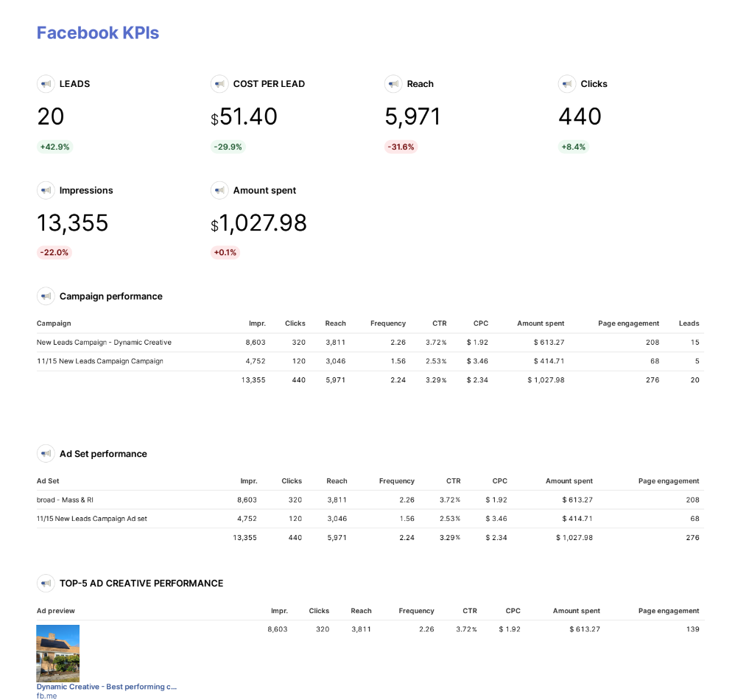This screenshot has width=735, height=700.
Task: Click the +42.9% leads change badge
Action: (x=54, y=147)
